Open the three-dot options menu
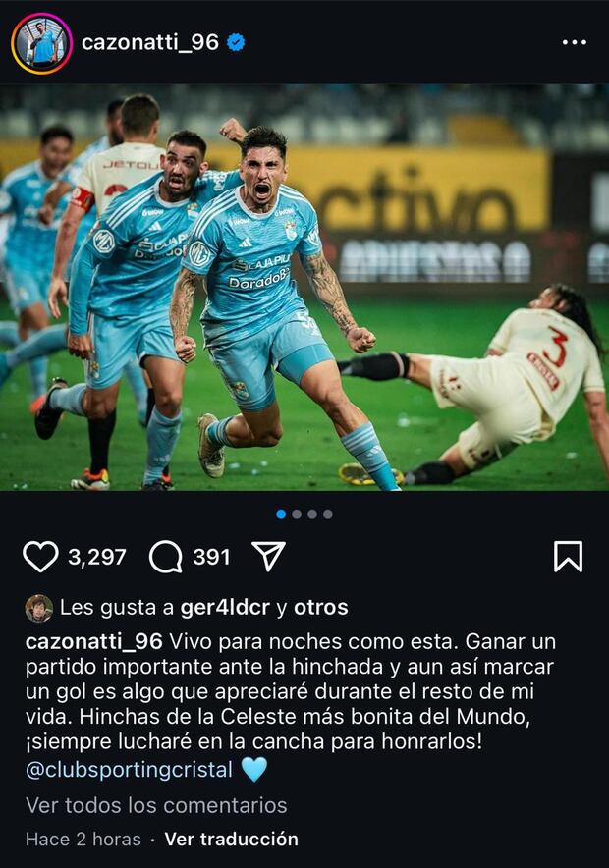 [x=574, y=42]
